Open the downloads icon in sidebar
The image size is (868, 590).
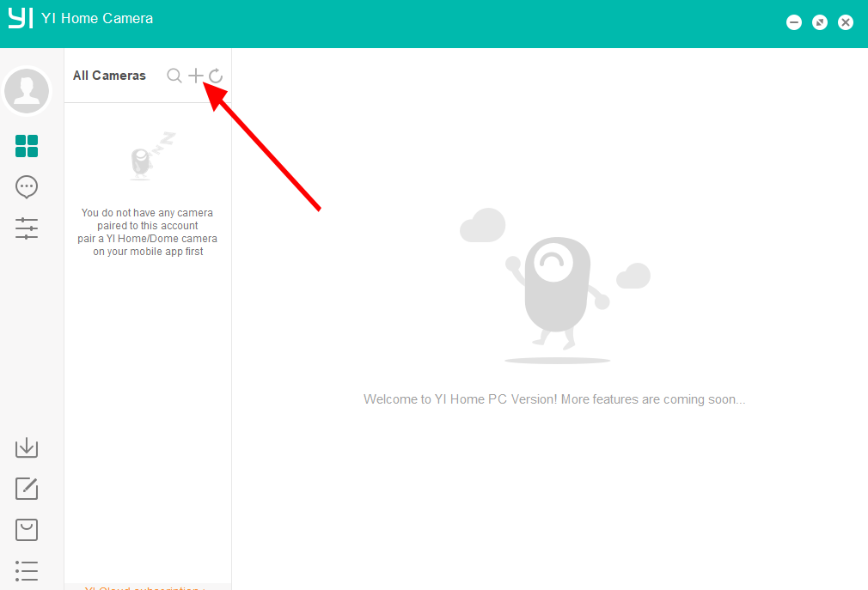27,447
